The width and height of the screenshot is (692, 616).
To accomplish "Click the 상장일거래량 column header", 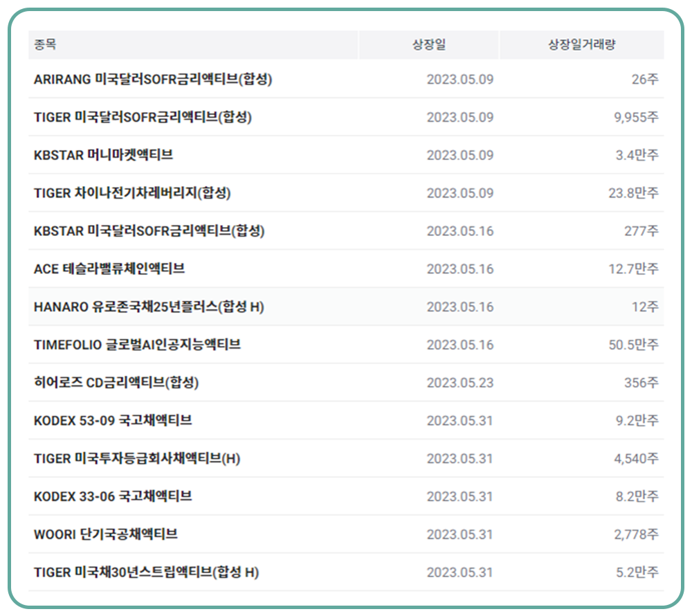I will pyautogui.click(x=581, y=45).
